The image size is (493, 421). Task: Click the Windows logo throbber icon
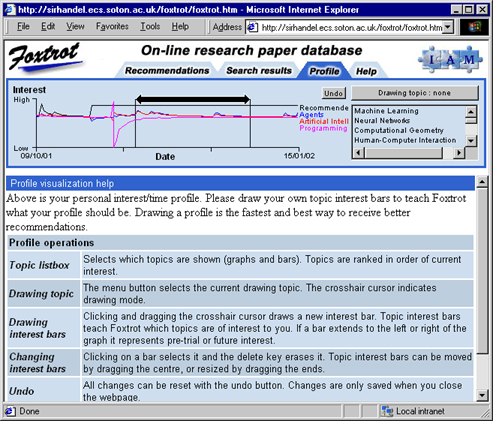[x=474, y=27]
